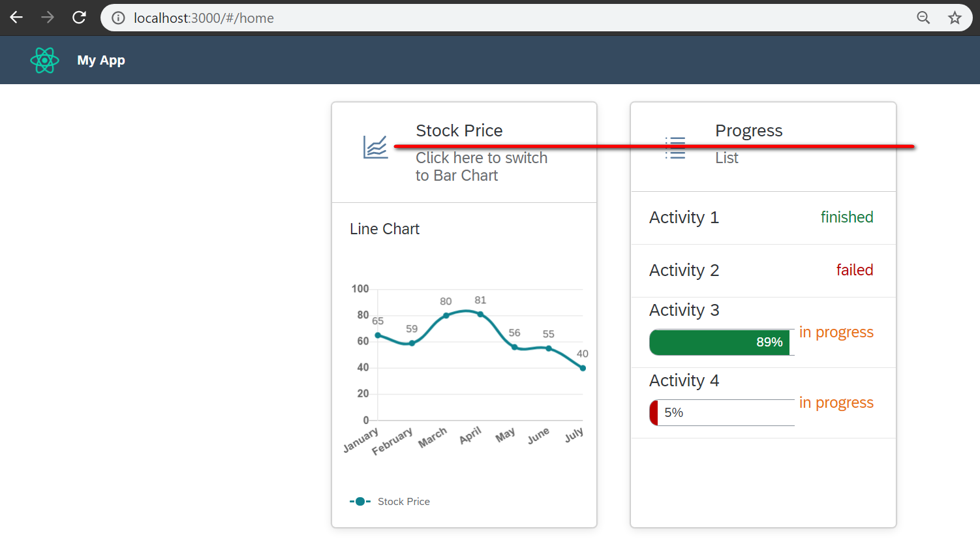Click the Progress card title

[x=748, y=130]
